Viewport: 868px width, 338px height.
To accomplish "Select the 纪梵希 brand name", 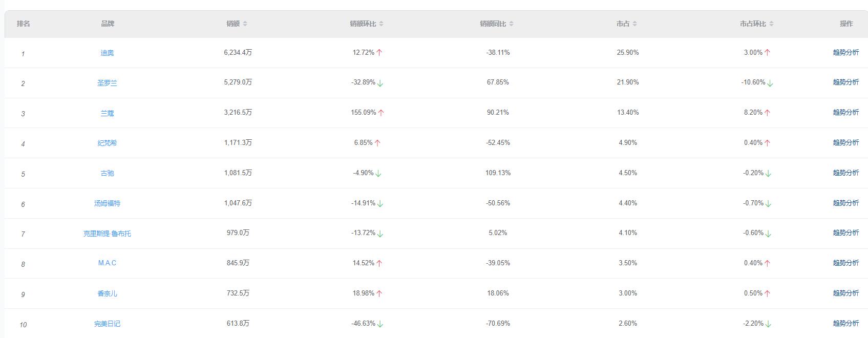I will tap(107, 143).
